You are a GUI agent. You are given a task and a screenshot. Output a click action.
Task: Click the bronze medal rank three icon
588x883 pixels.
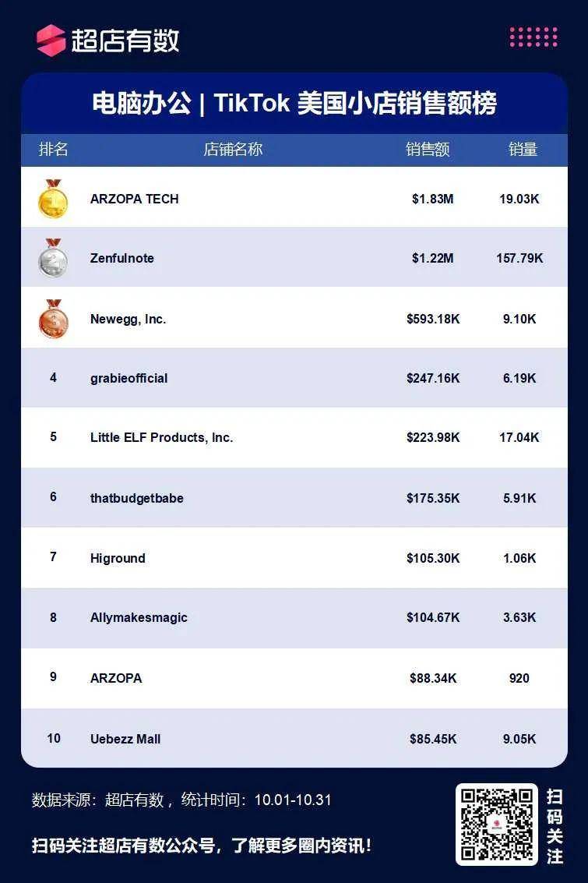pos(54,319)
